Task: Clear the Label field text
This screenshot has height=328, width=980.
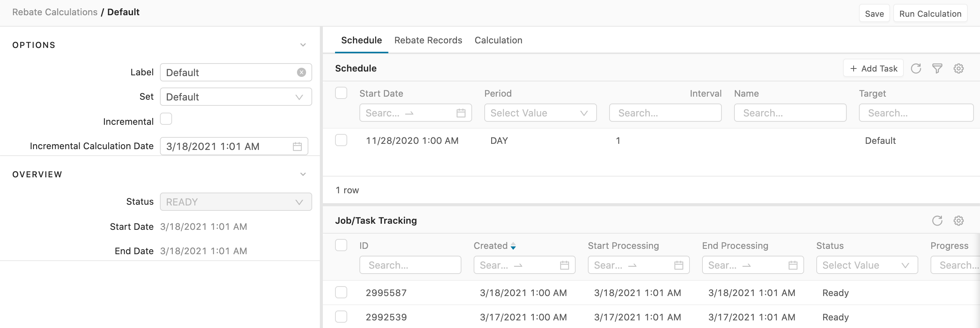Action: pyautogui.click(x=301, y=72)
